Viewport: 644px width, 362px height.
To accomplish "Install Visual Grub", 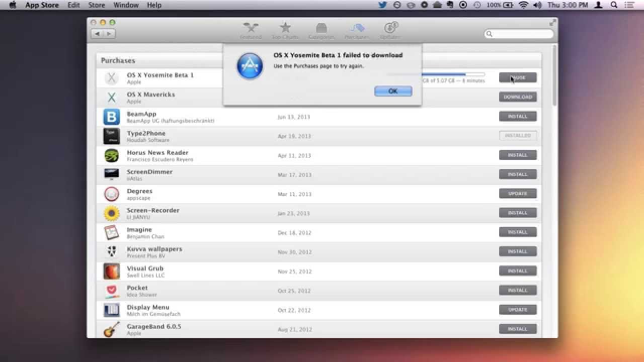I will 518,271.
